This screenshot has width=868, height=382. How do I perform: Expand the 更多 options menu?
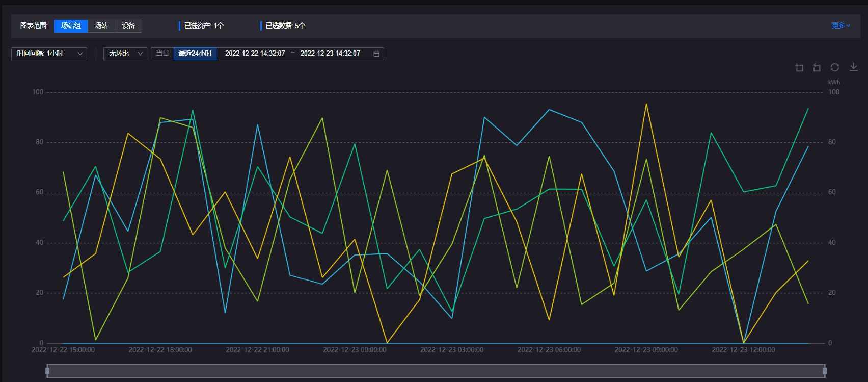tap(840, 26)
